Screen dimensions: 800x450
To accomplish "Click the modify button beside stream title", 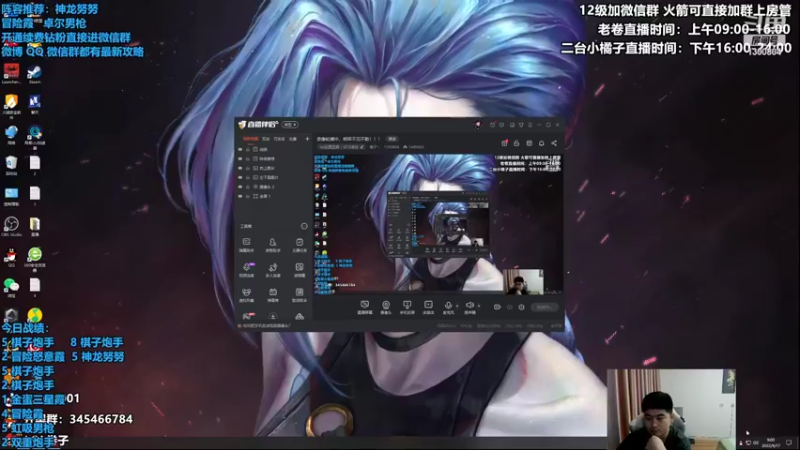I will click(392, 139).
